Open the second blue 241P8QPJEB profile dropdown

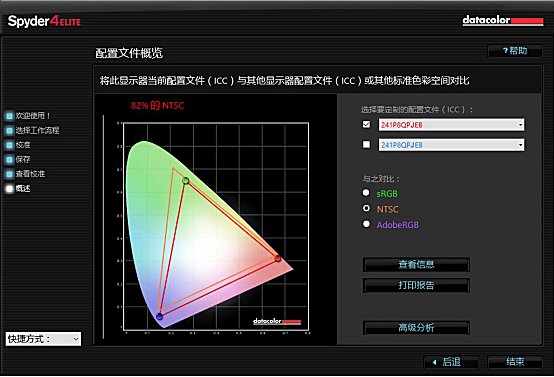tap(451, 145)
